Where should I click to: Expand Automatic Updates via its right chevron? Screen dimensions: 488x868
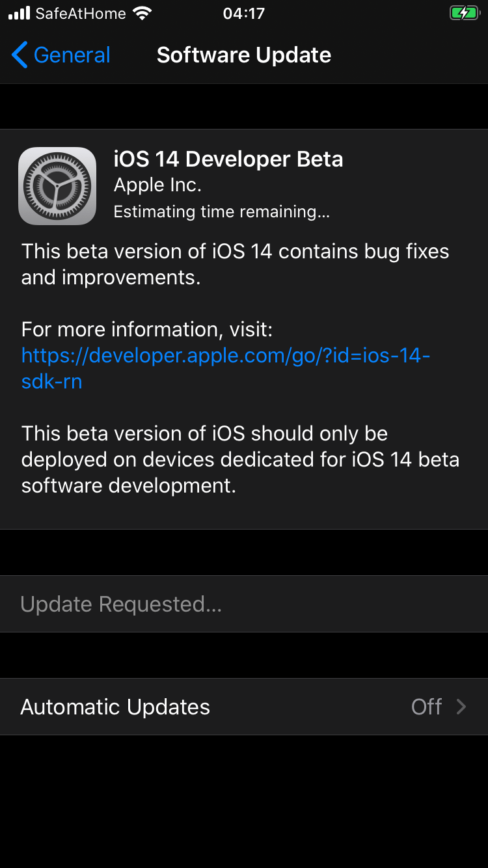[x=461, y=707]
